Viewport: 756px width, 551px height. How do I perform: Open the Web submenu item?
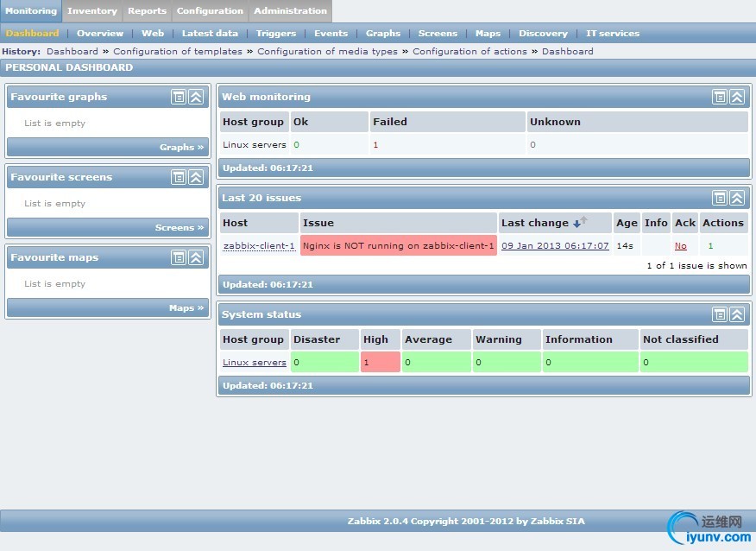click(x=153, y=34)
